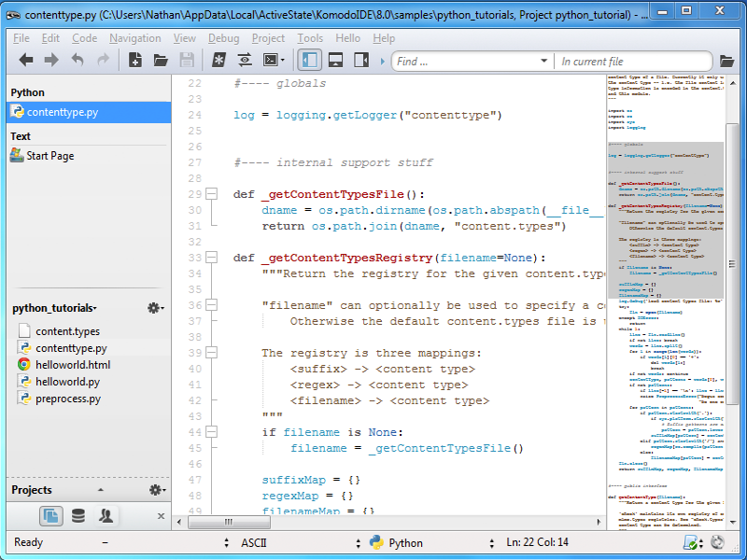Open the Navigation menu

pos(134,38)
